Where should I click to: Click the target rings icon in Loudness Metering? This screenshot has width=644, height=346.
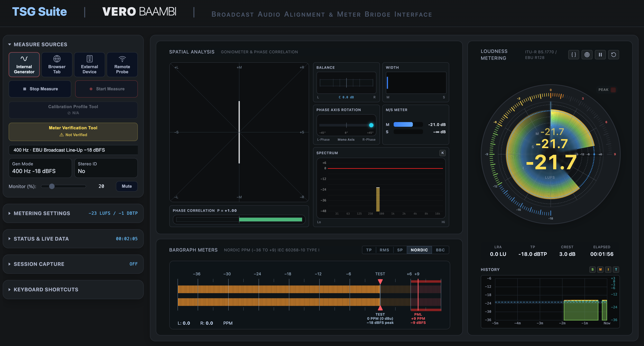587,54
